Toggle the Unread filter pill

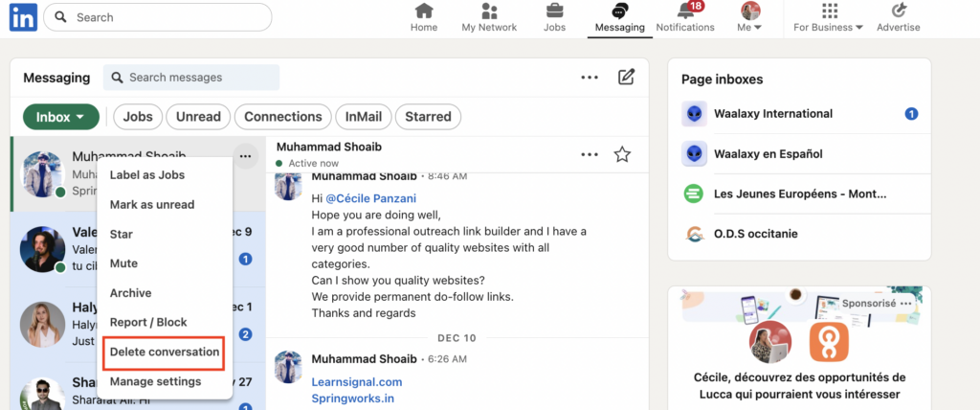(x=199, y=117)
